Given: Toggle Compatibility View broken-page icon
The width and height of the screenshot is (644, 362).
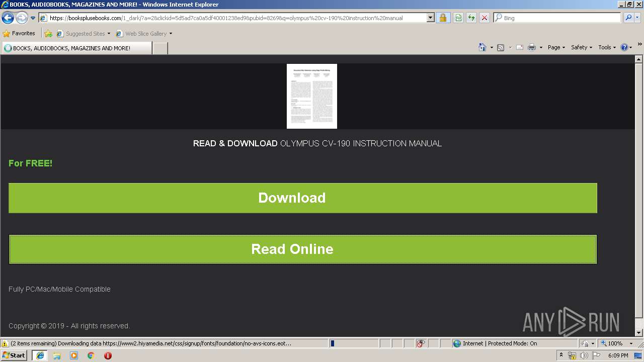Looking at the screenshot, I should (458, 18).
